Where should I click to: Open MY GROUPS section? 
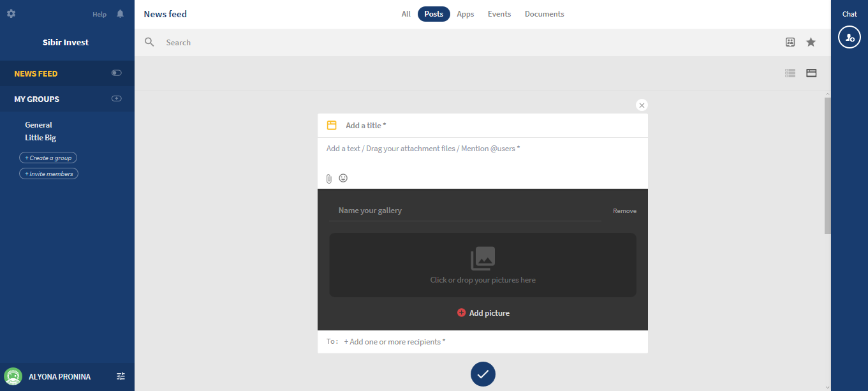[36, 99]
